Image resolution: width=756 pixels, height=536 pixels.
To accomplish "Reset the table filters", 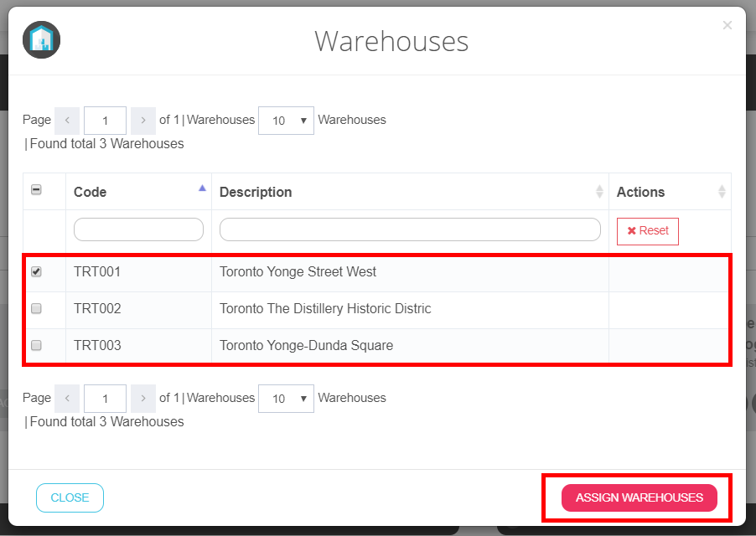I will (x=647, y=230).
